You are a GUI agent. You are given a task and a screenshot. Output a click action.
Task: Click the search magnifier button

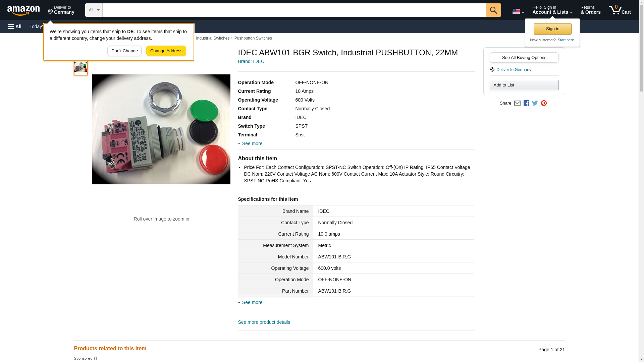click(493, 10)
